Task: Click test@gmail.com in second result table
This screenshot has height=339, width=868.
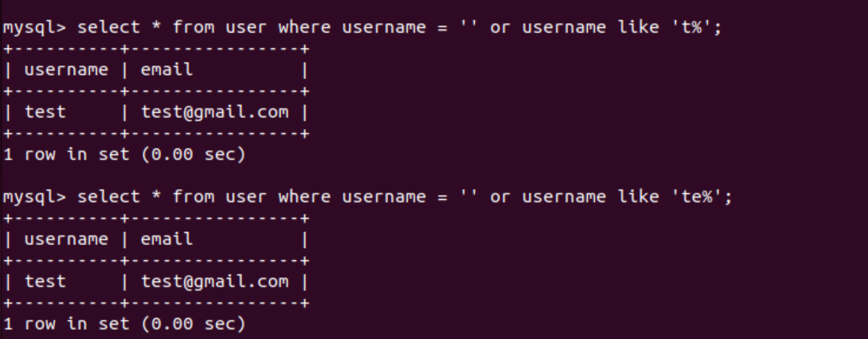Action: [215, 282]
